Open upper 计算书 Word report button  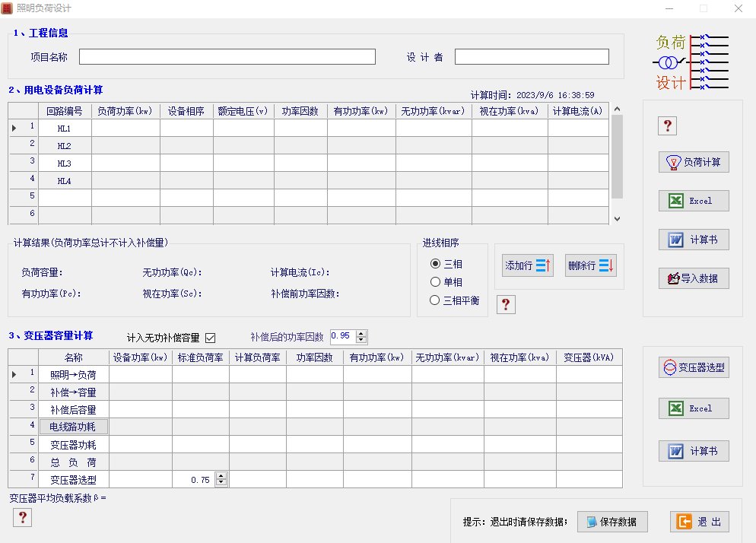pos(694,240)
